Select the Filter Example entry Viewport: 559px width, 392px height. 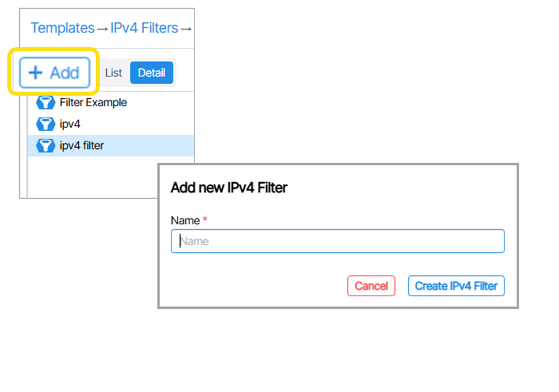coord(93,103)
